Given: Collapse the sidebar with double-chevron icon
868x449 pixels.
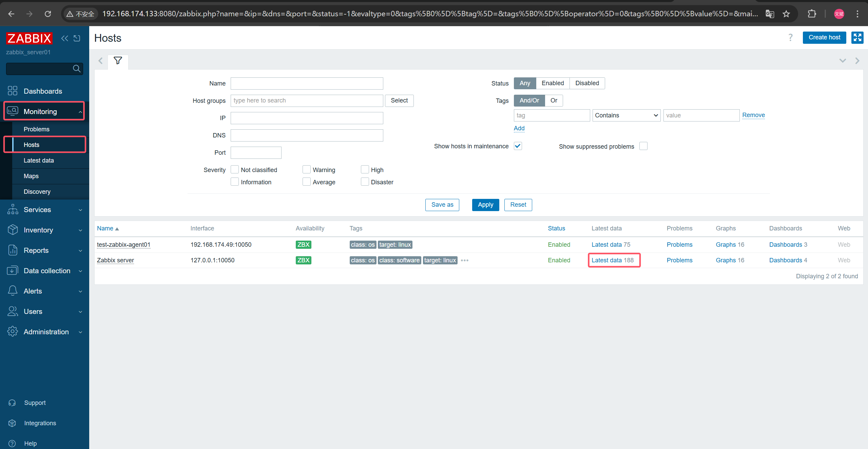Looking at the screenshot, I should click(x=64, y=38).
